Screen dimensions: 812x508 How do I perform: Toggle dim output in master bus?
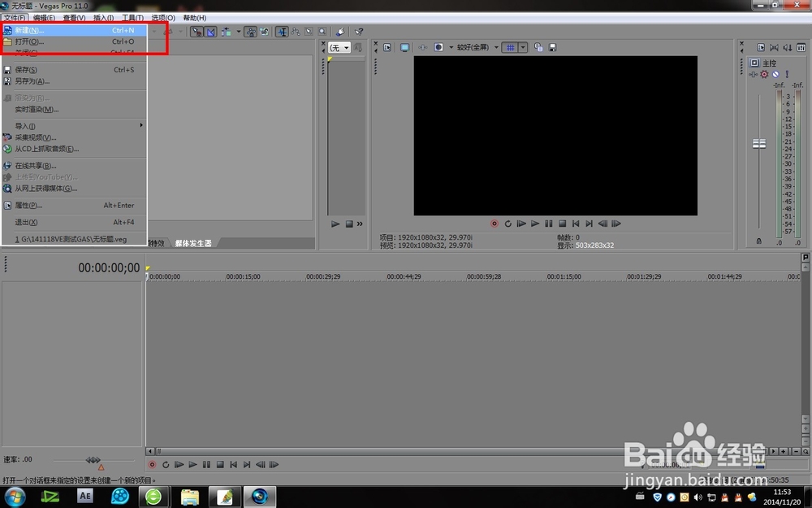(788, 48)
